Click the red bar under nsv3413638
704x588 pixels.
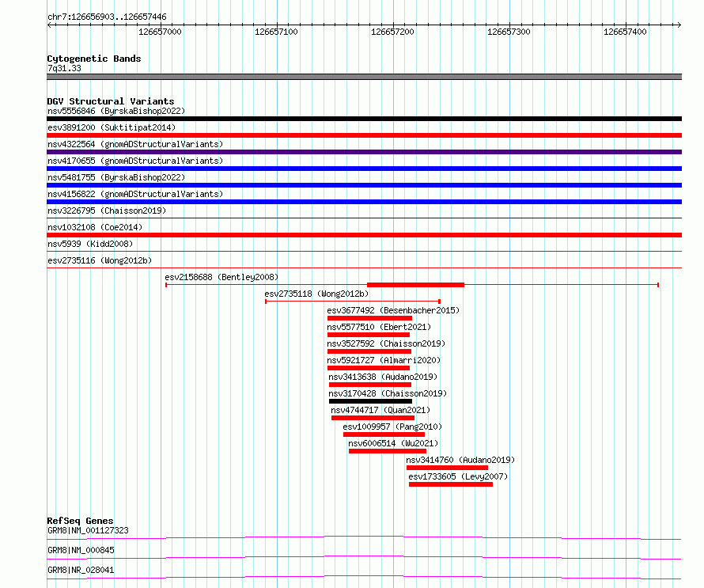pyautogui.click(x=370, y=385)
